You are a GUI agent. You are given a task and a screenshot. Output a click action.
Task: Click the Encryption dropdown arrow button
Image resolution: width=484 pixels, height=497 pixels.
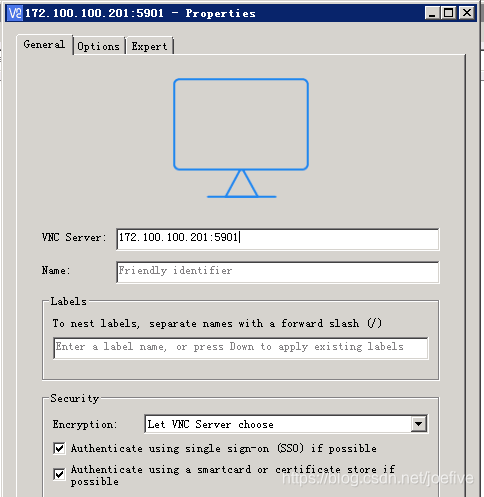click(x=419, y=424)
